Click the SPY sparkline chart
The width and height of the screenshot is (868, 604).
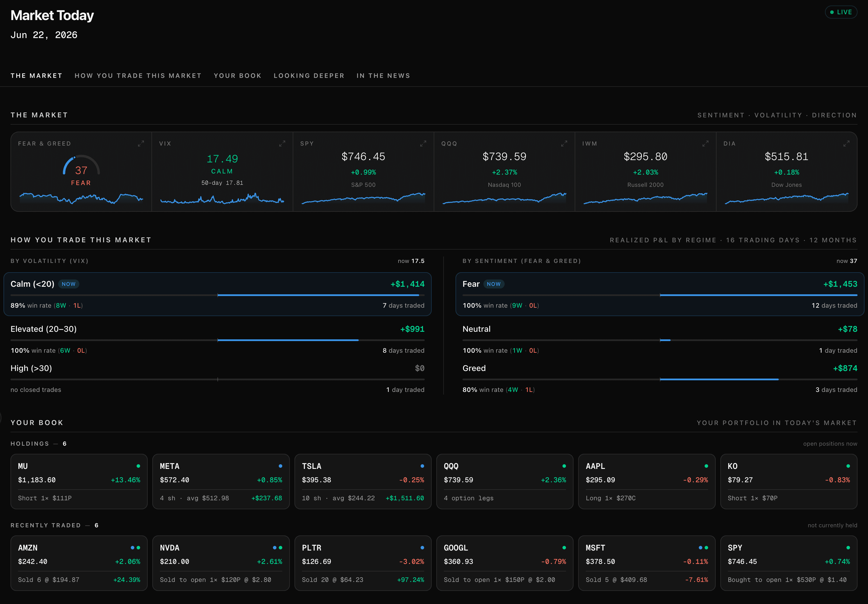(x=363, y=198)
